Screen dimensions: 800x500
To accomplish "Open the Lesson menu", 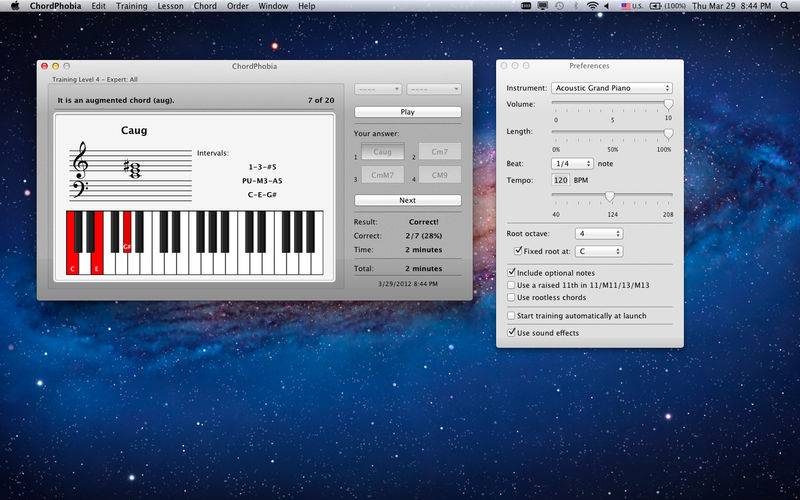I will click(170, 6).
